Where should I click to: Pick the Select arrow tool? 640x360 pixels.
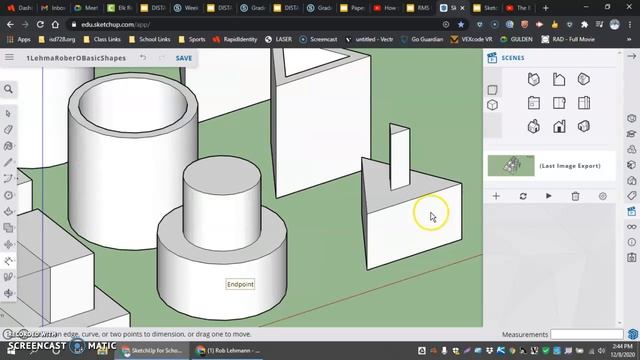point(8,113)
